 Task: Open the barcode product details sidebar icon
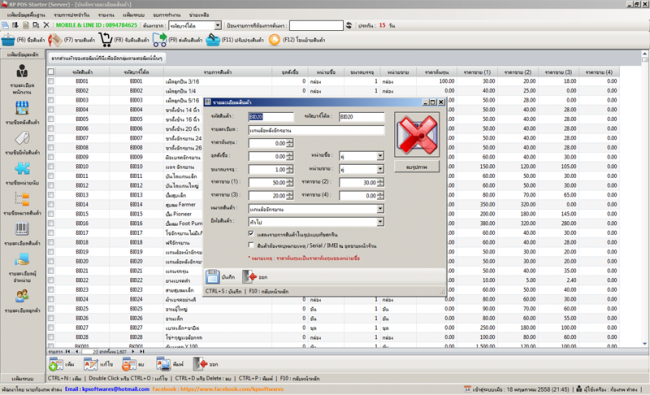coord(22,230)
